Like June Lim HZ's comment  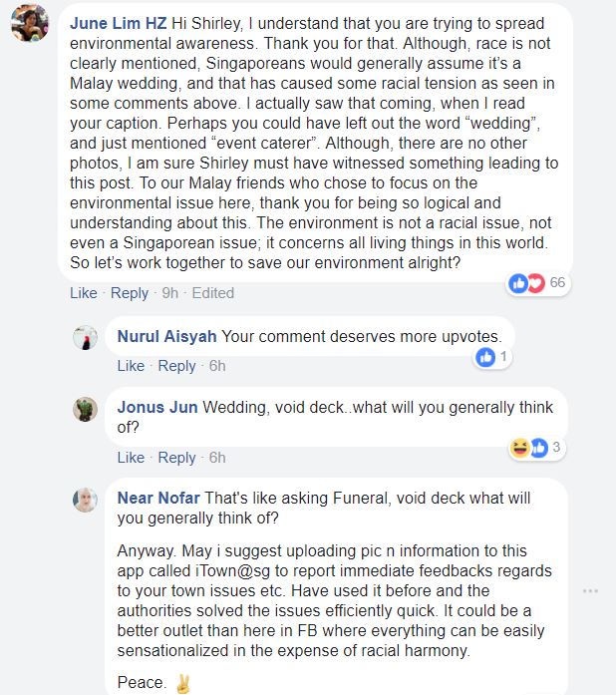click(84, 293)
